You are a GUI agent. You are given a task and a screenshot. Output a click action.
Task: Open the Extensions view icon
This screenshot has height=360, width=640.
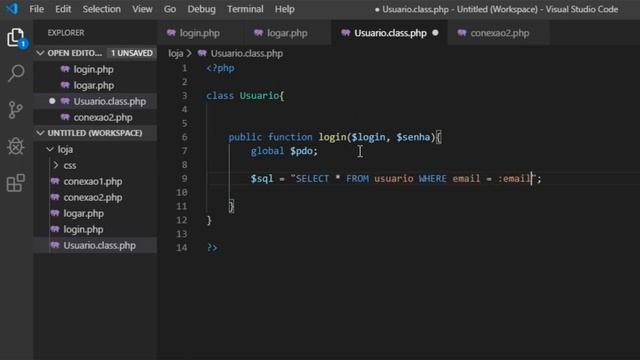click(x=16, y=182)
